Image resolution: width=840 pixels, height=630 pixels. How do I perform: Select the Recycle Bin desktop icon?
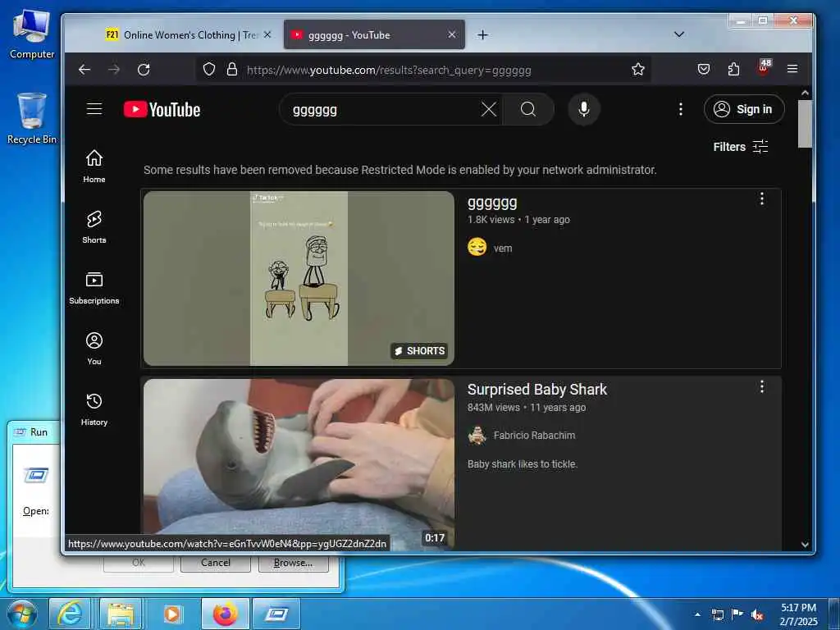click(32, 119)
